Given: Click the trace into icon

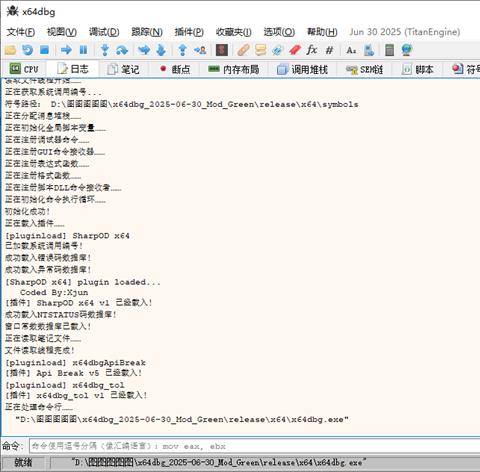Looking at the screenshot, I should [x=144, y=50].
